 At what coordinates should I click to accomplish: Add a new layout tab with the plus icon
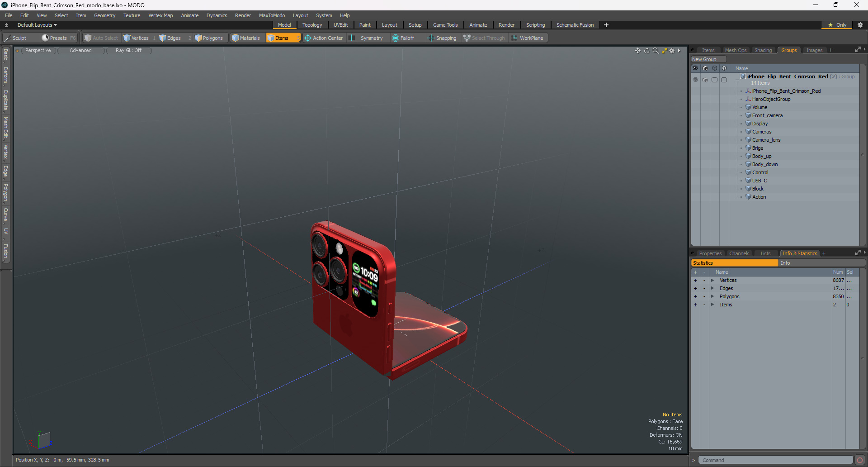(x=606, y=25)
